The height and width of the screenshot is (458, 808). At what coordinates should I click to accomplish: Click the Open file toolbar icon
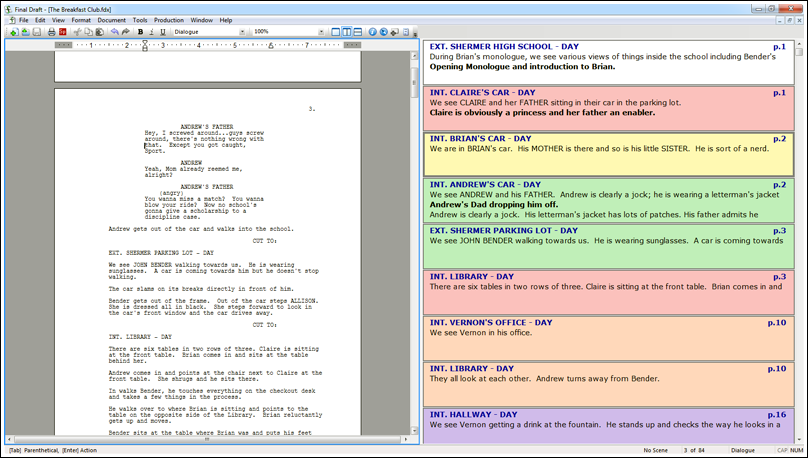tap(25, 32)
